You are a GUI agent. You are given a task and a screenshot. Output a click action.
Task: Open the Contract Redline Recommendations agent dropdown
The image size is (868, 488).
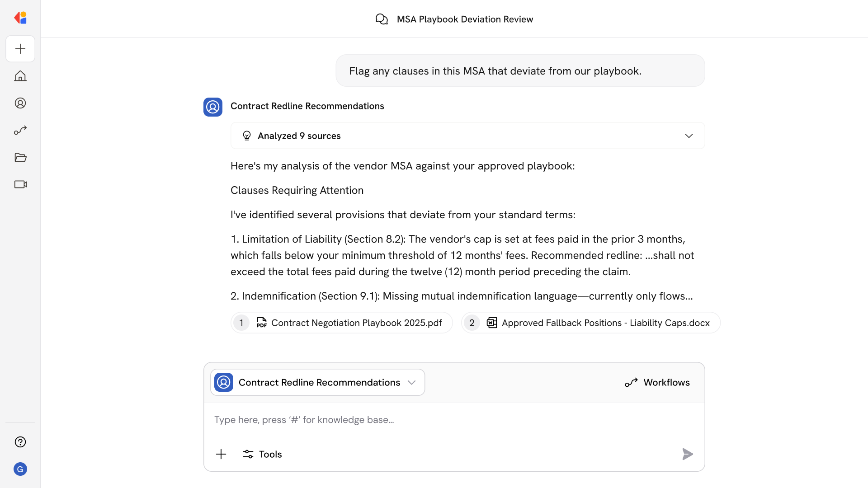(x=411, y=382)
